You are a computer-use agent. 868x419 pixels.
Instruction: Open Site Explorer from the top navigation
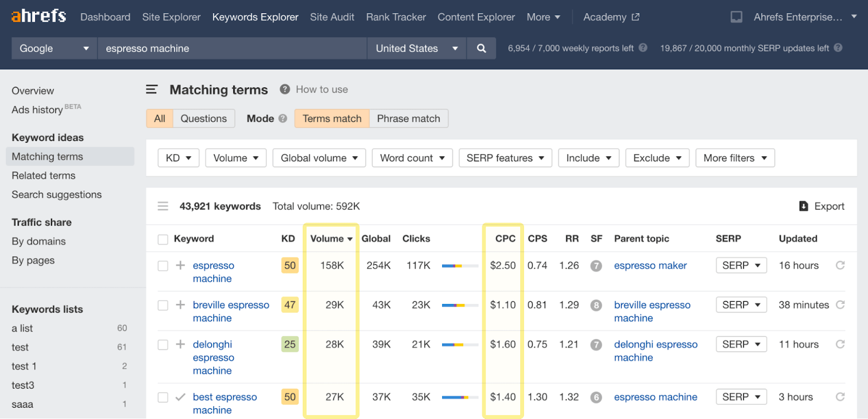pos(171,17)
